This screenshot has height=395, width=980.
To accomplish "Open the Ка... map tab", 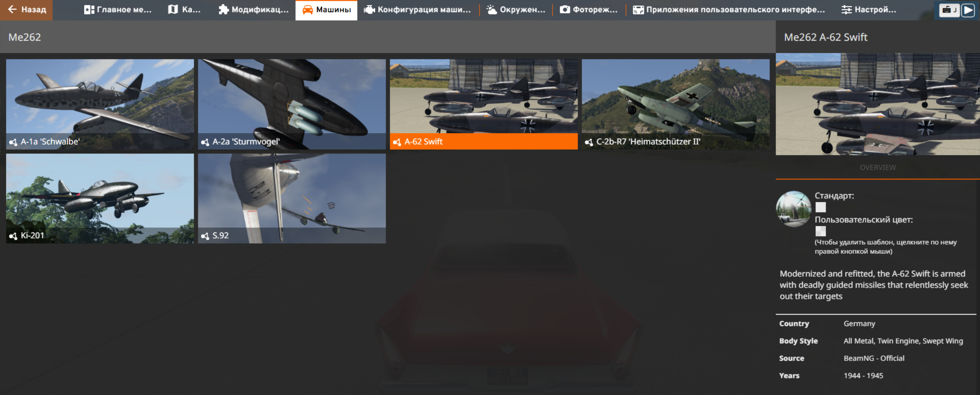I will [x=185, y=10].
